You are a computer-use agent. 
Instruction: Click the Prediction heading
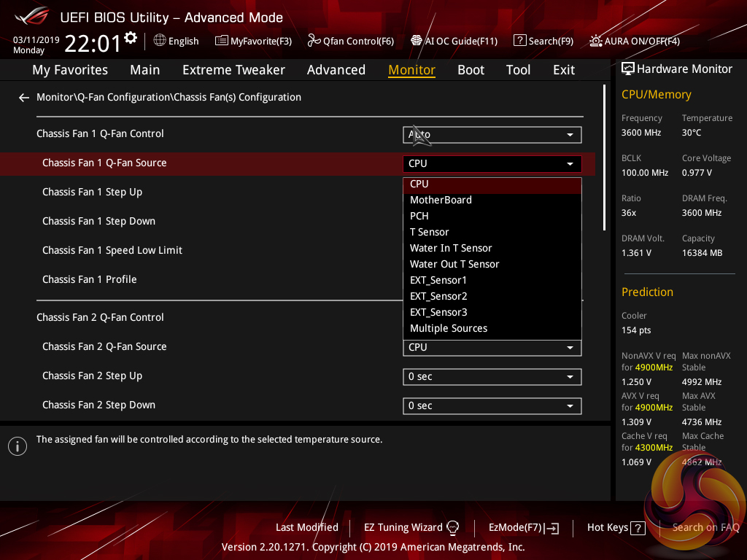(647, 292)
